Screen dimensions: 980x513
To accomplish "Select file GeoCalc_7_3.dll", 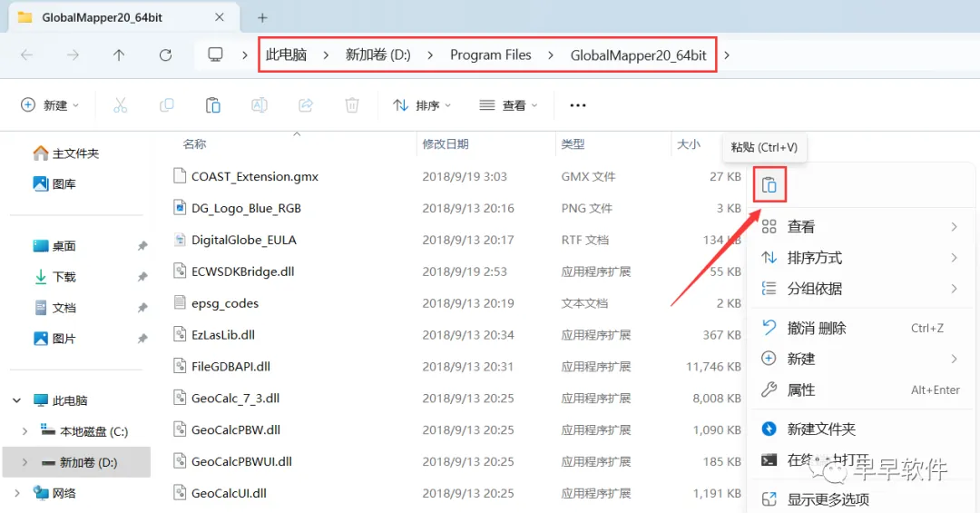I will pyautogui.click(x=236, y=398).
